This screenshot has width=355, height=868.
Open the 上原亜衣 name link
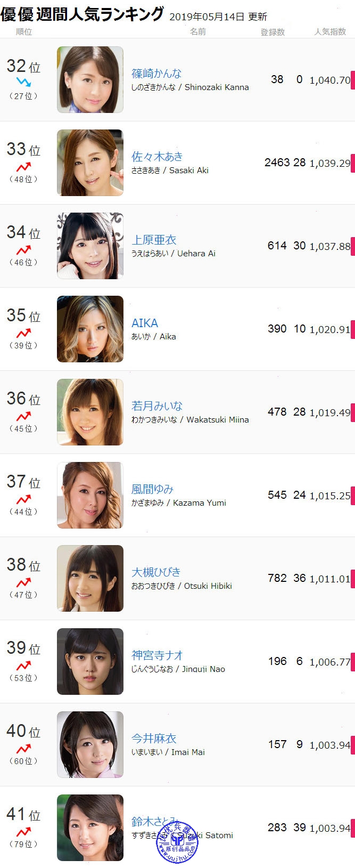[x=154, y=240]
